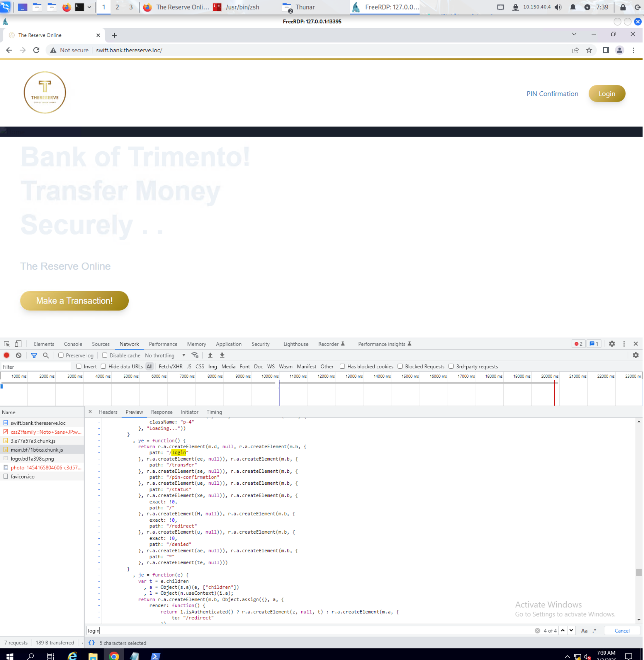This screenshot has height=660, width=644.
Task: Open DevTools settings gear
Action: click(612, 344)
